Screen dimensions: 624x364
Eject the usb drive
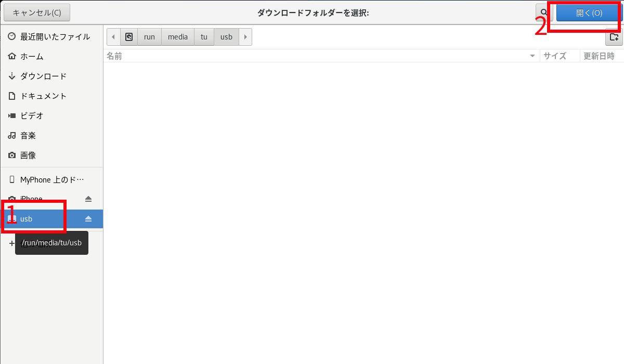88,219
